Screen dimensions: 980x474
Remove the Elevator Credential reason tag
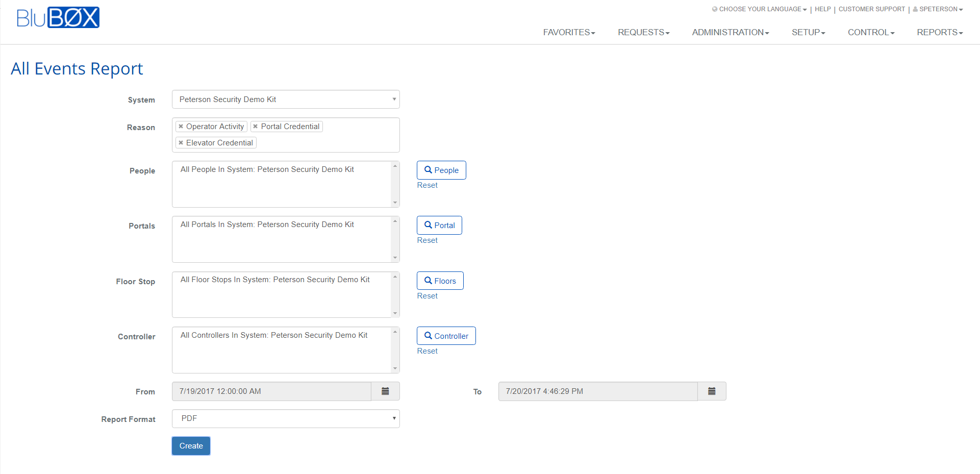pos(181,143)
